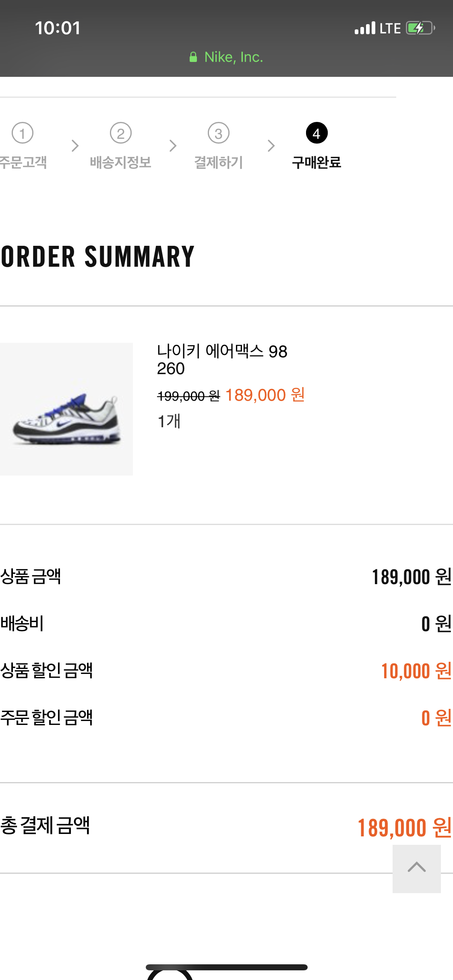Open the 구매완료 step label
The width and height of the screenshot is (453, 980).
pos(317,163)
